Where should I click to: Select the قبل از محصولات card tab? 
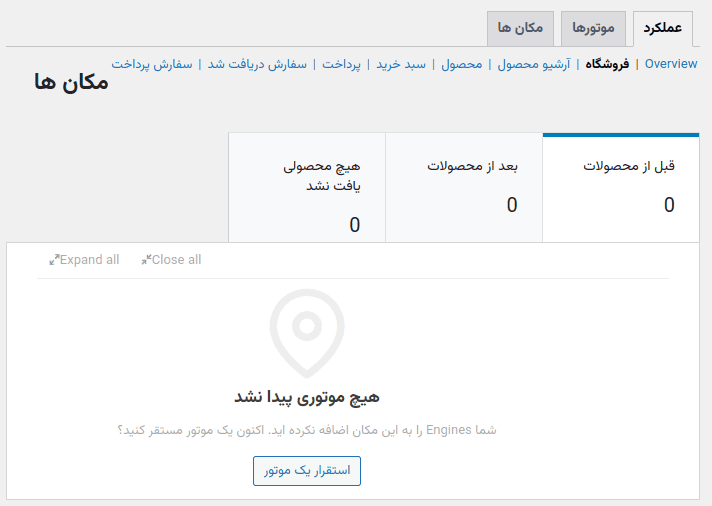[621, 188]
